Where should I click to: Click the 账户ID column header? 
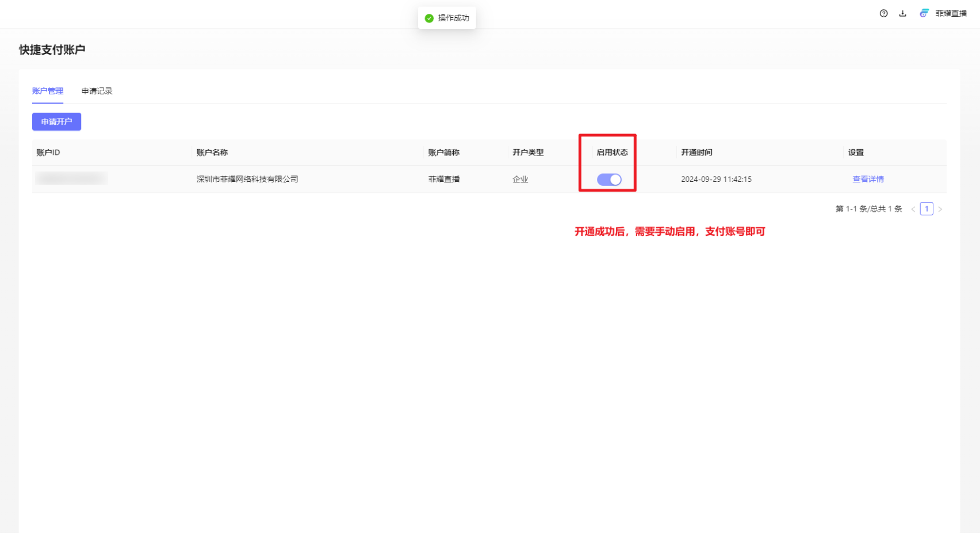click(48, 152)
